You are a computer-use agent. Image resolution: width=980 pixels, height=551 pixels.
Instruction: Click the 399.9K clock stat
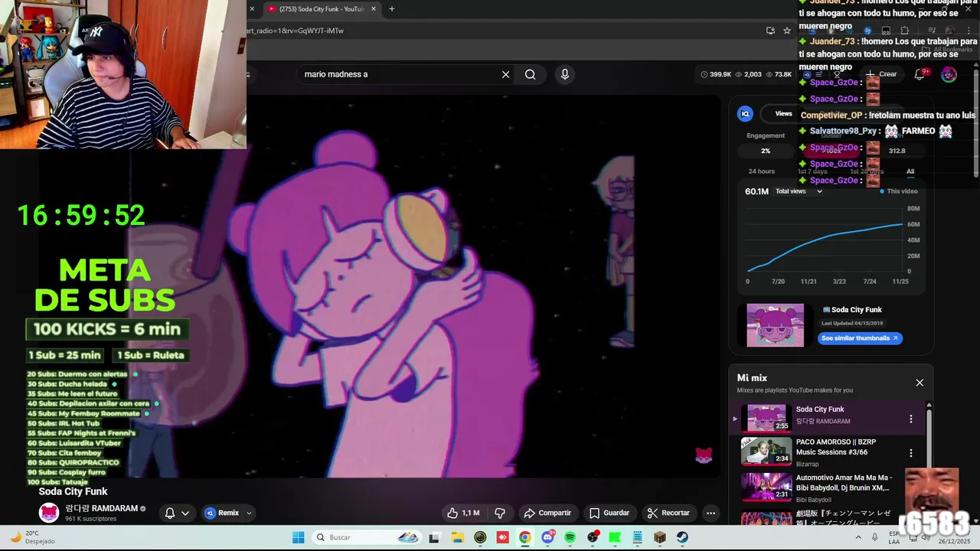tap(716, 74)
